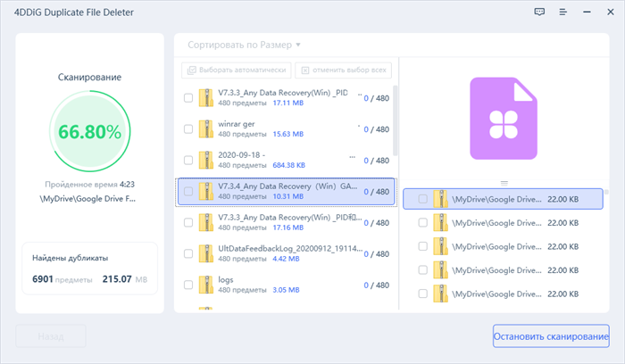Viewport: 625px width, 364px height.
Task: Check the V7.3.3 17.11 MB group
Action: pos(188,97)
